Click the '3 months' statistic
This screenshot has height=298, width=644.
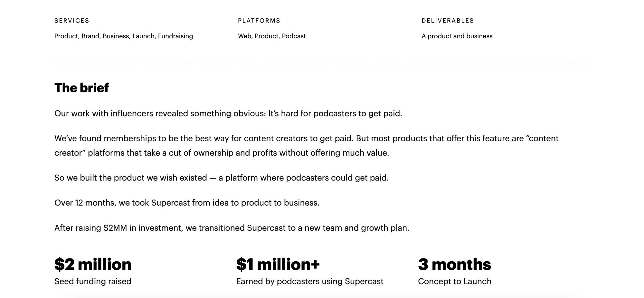click(x=455, y=264)
